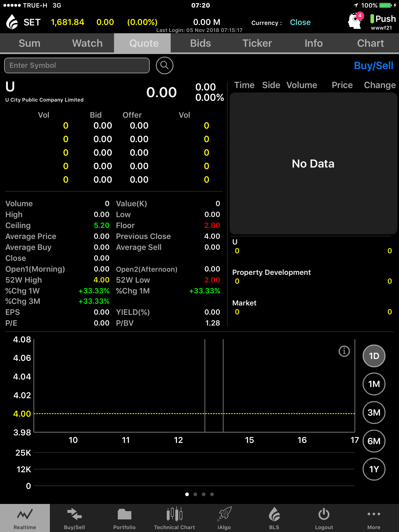Viewport: 399px width, 532px height.
Task: Select the 1Y chart period
Action: [374, 469]
